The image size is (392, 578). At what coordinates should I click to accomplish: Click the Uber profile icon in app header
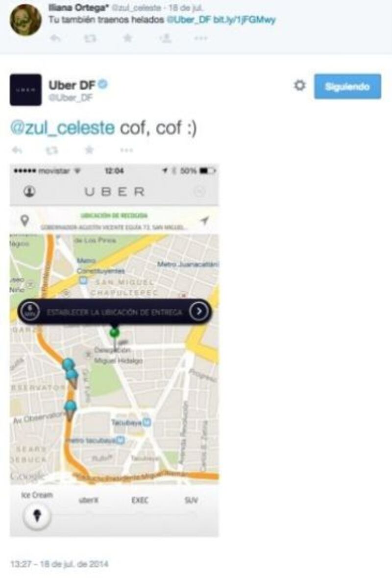29,192
